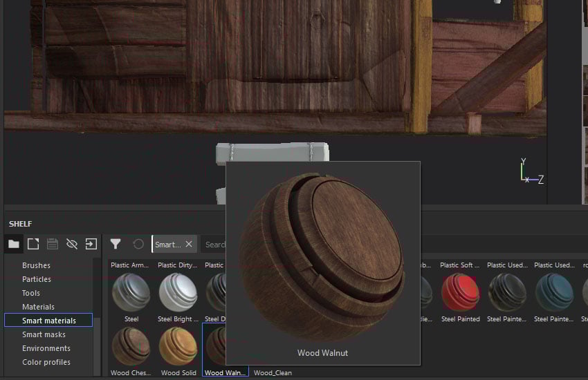Click the Plastic Soft ... label
The height and width of the screenshot is (380, 588).
(x=459, y=265)
